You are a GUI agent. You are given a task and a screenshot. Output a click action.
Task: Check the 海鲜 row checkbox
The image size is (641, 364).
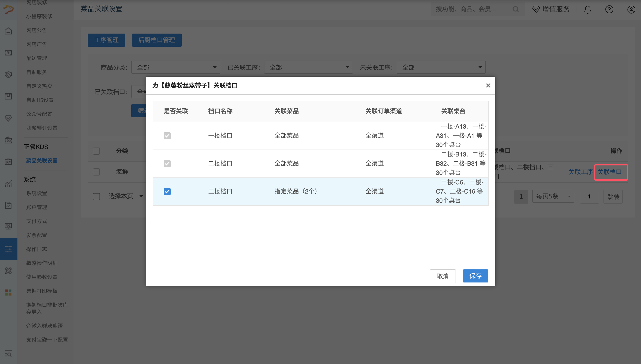coord(96,172)
